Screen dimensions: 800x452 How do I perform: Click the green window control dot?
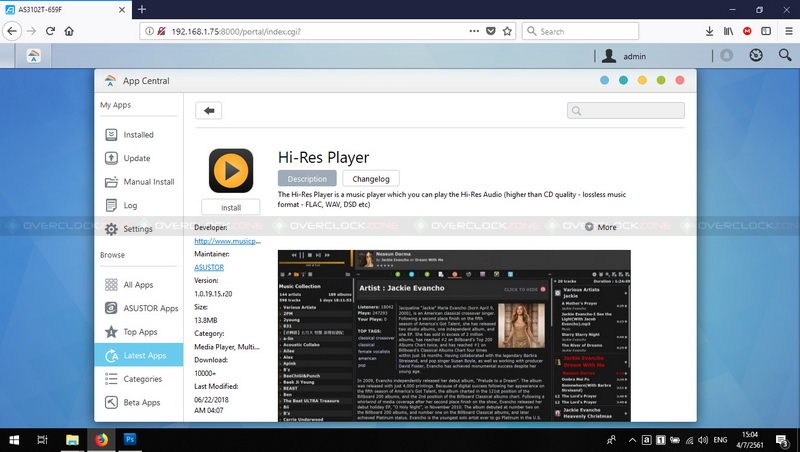click(661, 80)
